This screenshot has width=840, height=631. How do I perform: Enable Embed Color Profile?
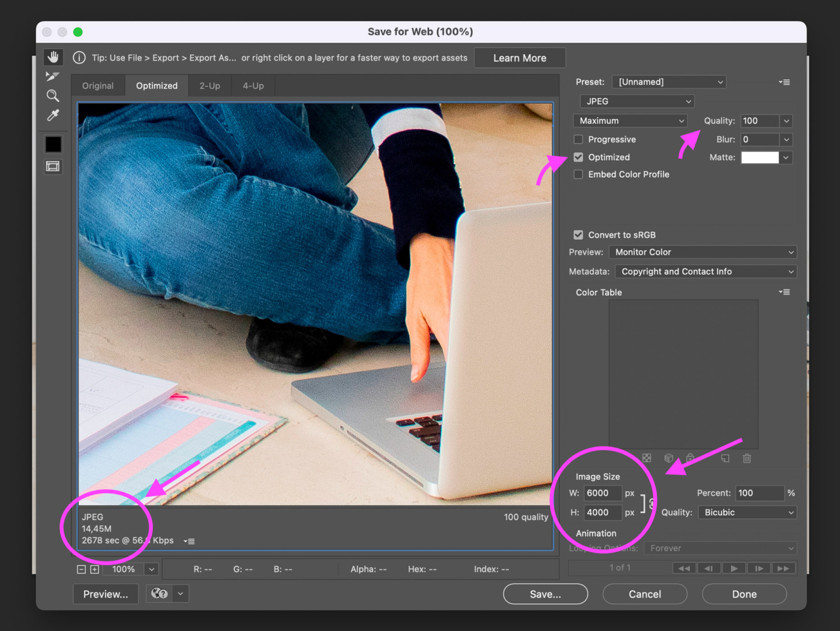pyautogui.click(x=578, y=175)
